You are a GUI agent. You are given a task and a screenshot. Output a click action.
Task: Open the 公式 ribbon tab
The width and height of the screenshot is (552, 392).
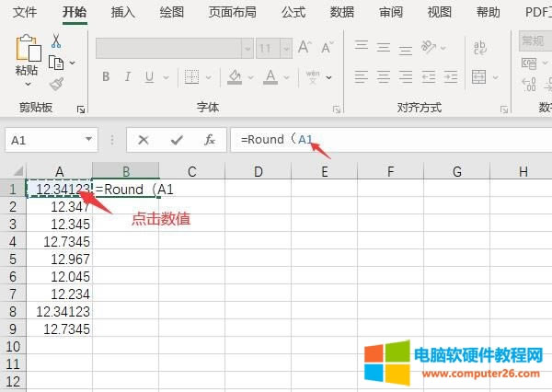tap(293, 12)
